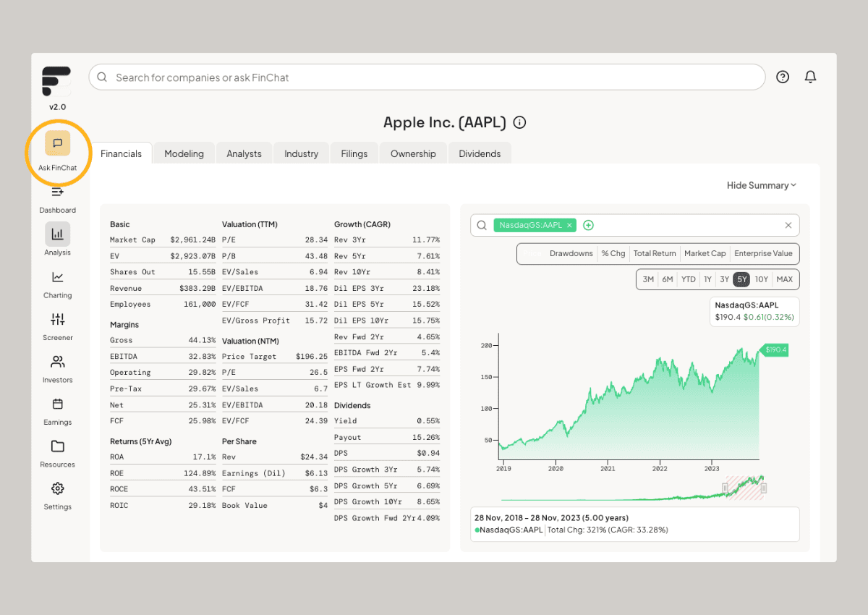The height and width of the screenshot is (615, 868).
Task: Click the FinChat logo
Action: [x=56, y=81]
